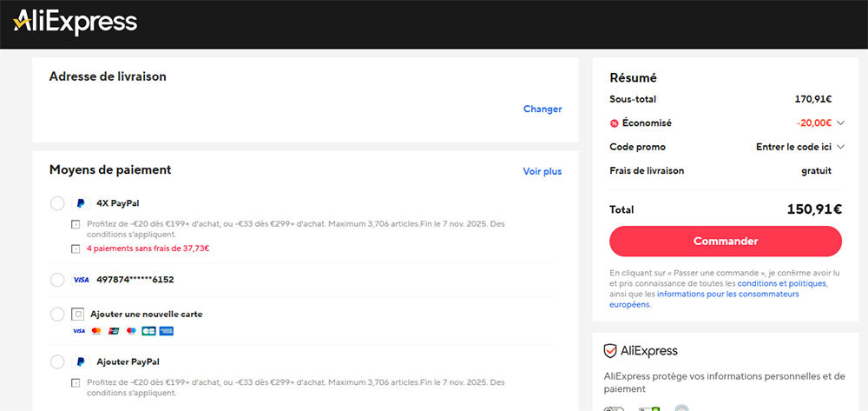
Task: Click the AliExpress shield protection icon
Action: 610,351
